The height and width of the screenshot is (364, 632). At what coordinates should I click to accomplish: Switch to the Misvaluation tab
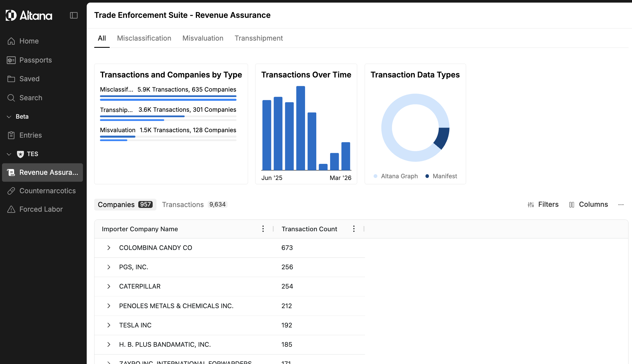pos(203,38)
